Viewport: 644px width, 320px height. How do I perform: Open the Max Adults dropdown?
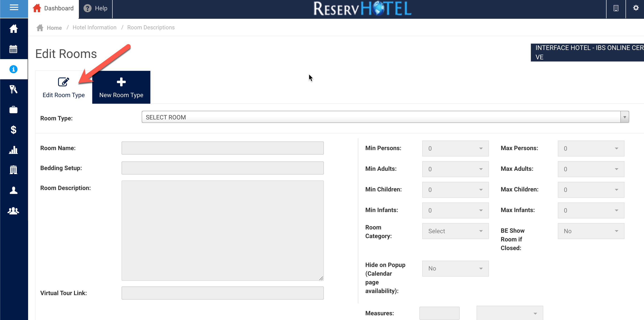point(591,169)
